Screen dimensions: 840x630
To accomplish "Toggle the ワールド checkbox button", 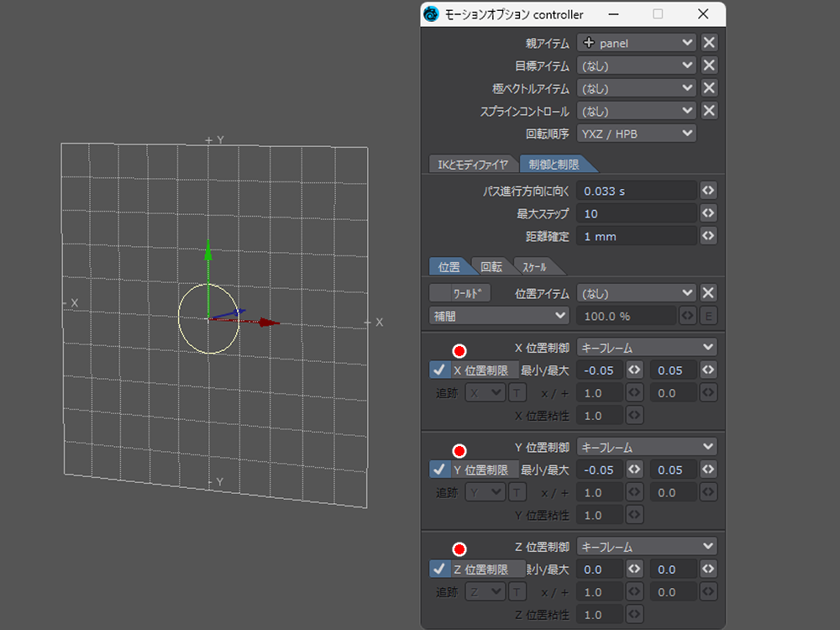I will [459, 293].
